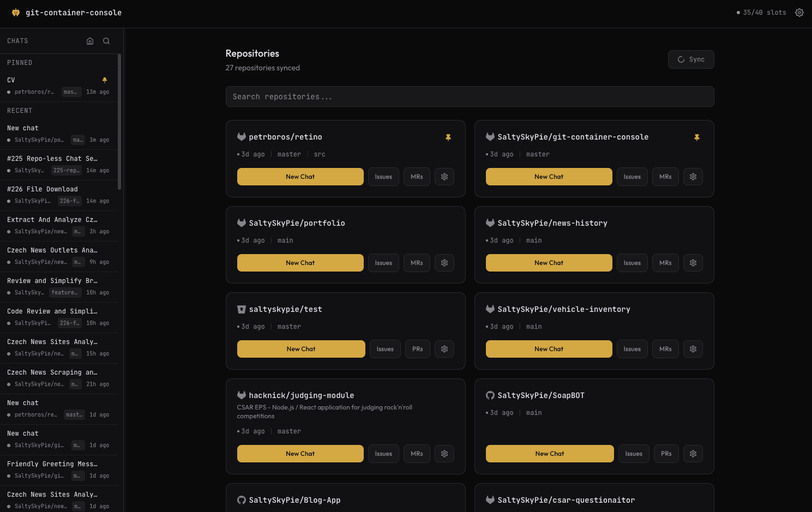Viewport: 812px width, 512px height.
Task: Unpin the SaltySkyPie/git-container-console repository
Action: 697,137
